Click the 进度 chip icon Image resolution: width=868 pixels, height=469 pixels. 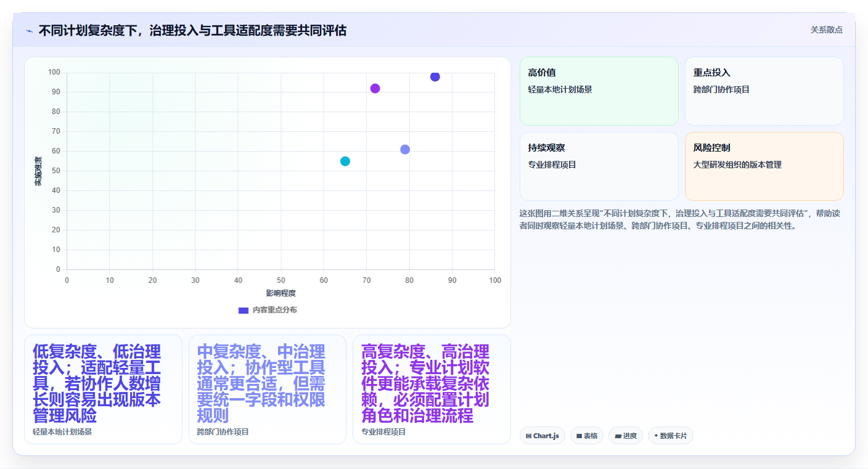(x=618, y=436)
